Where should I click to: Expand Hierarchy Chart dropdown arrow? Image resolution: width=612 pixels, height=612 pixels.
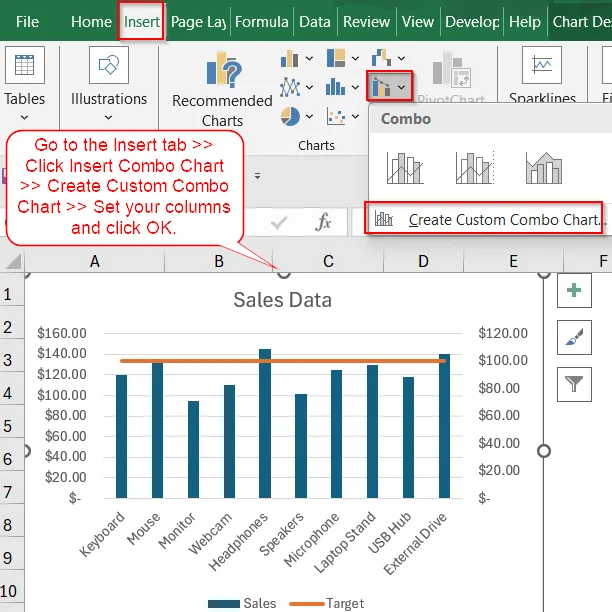pyautogui.click(x=355, y=59)
